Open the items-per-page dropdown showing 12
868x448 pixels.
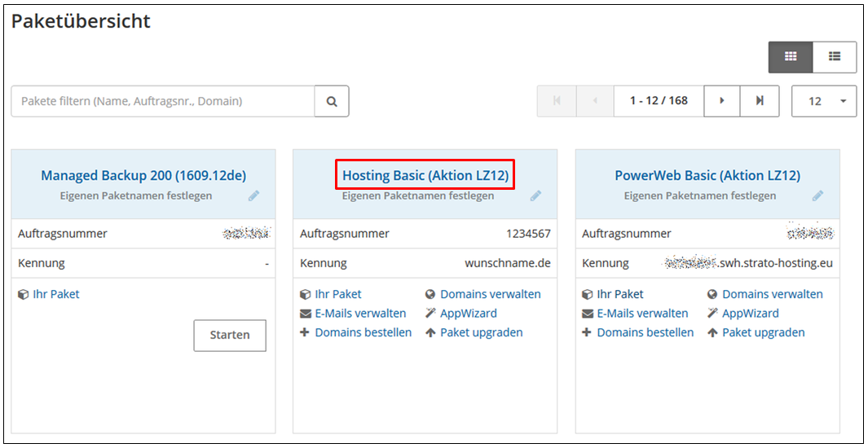[x=823, y=101]
